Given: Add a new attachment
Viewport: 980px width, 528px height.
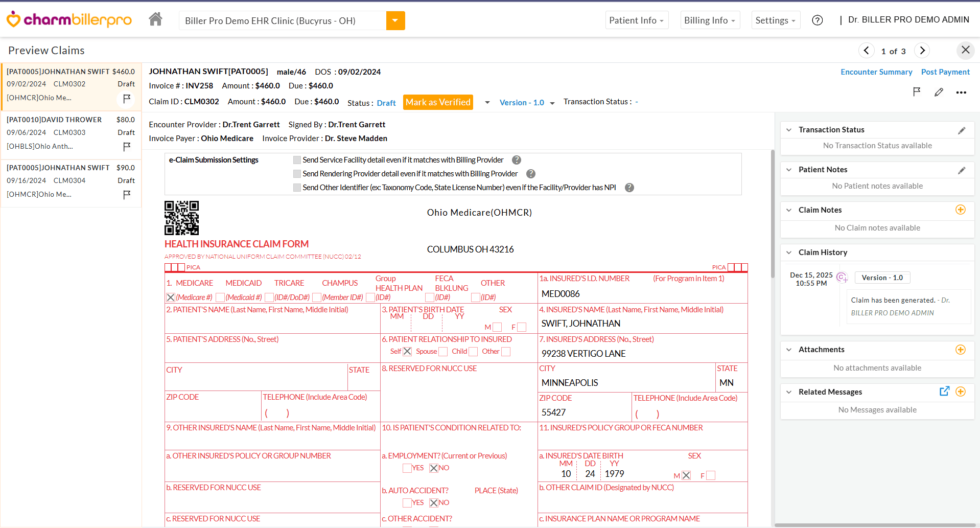Looking at the screenshot, I should point(961,350).
